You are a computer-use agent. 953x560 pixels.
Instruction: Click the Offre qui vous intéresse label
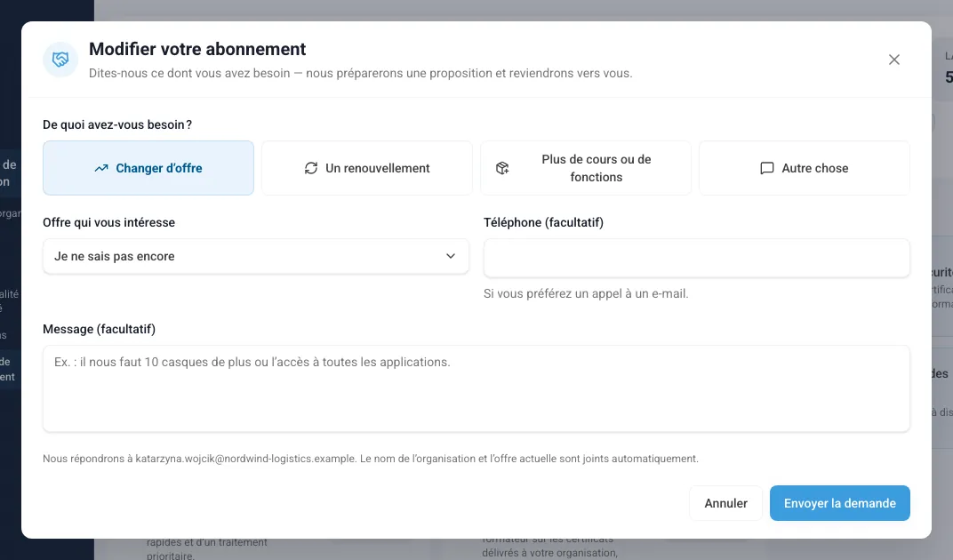point(108,222)
